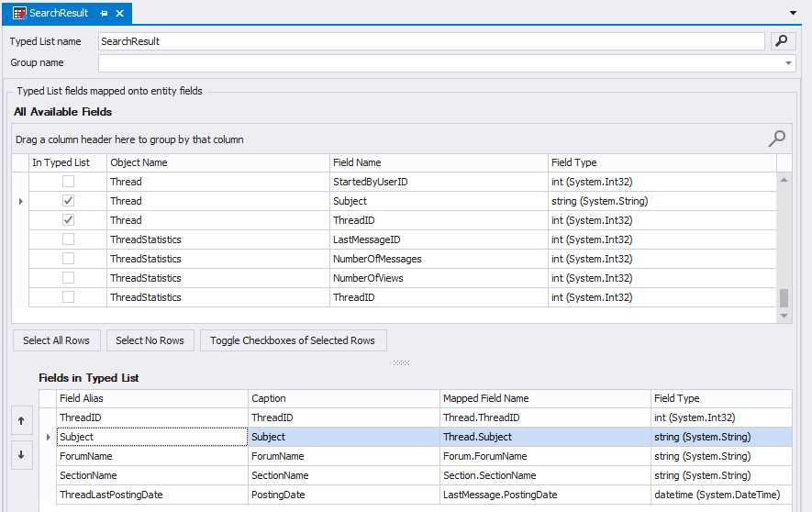
Task: Check the ThreadStatistics ThreadID checkbox
Action: 68,296
